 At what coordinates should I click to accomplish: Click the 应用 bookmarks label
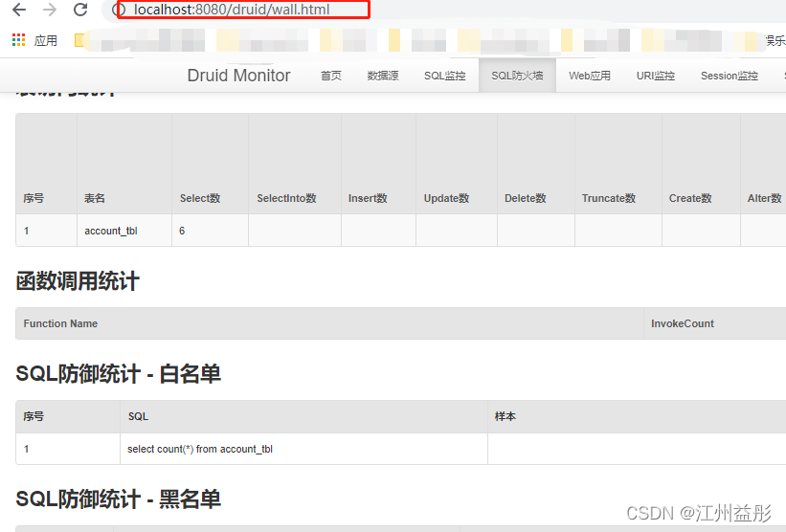[46, 40]
